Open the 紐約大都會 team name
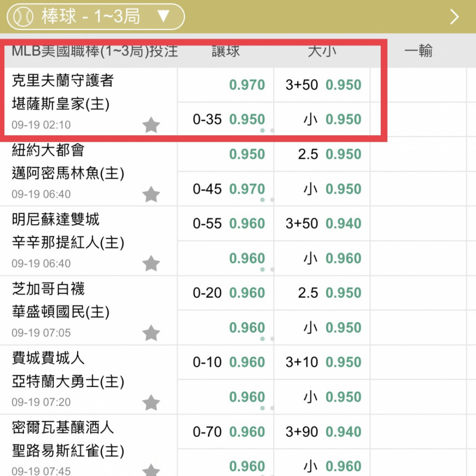This screenshot has width=476, height=476. pos(48,150)
